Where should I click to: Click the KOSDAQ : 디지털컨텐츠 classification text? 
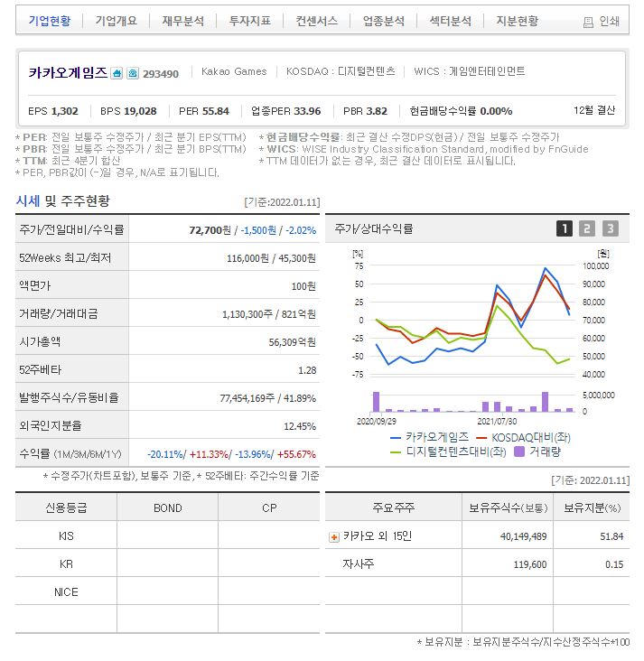click(x=341, y=71)
